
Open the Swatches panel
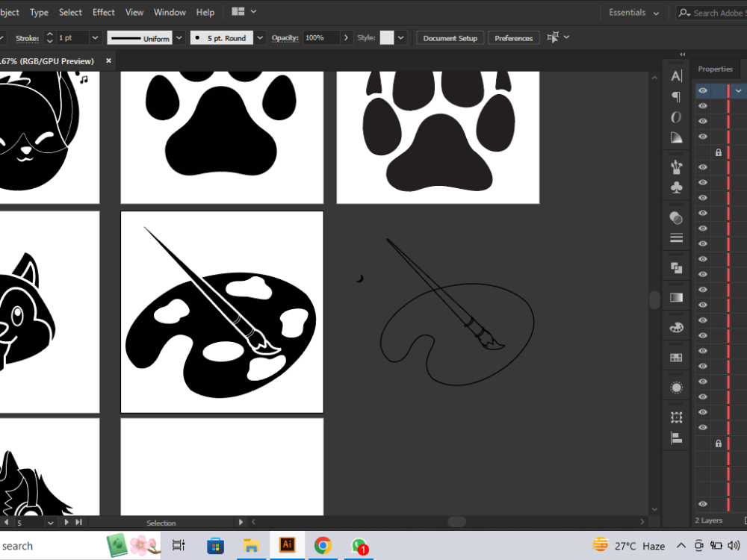pyautogui.click(x=675, y=357)
